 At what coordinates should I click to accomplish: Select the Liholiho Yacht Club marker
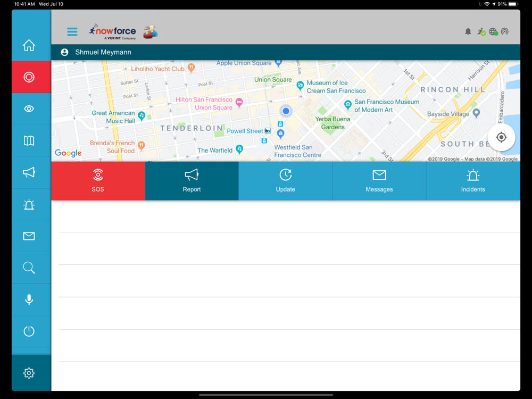point(191,68)
